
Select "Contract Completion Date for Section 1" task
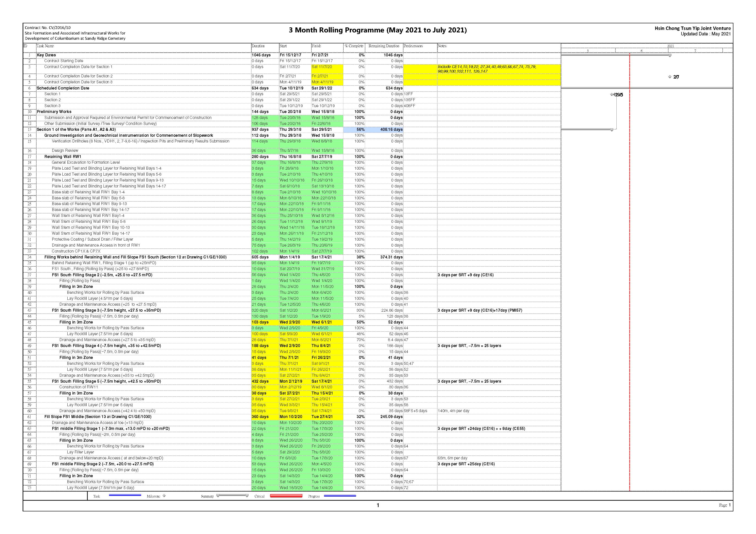click(78, 67)
